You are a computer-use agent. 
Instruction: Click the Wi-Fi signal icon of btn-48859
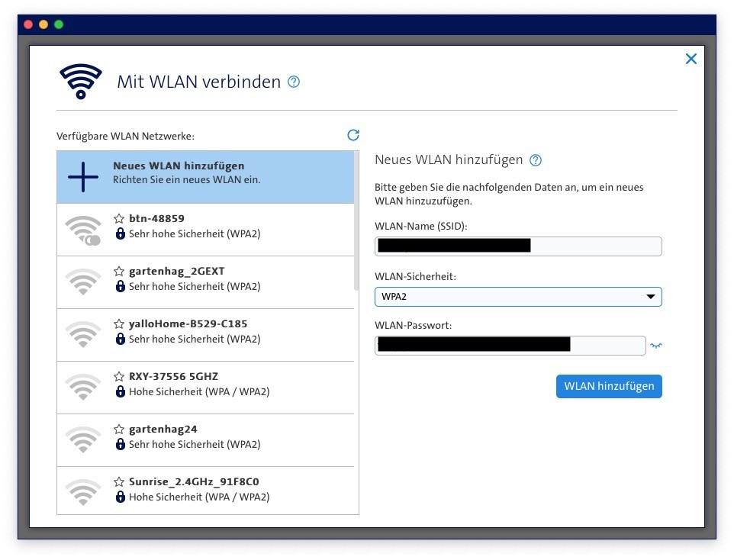pos(83,230)
